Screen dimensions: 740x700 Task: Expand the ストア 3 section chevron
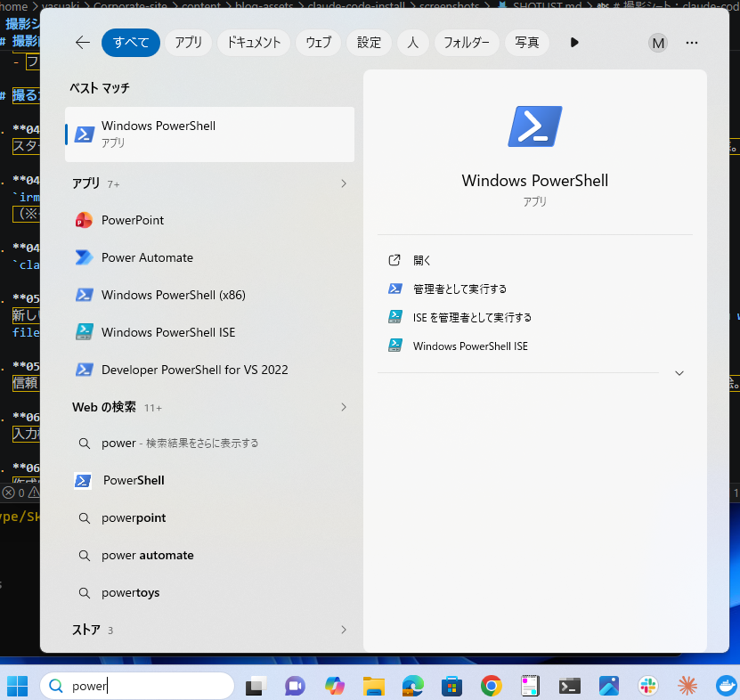[344, 630]
